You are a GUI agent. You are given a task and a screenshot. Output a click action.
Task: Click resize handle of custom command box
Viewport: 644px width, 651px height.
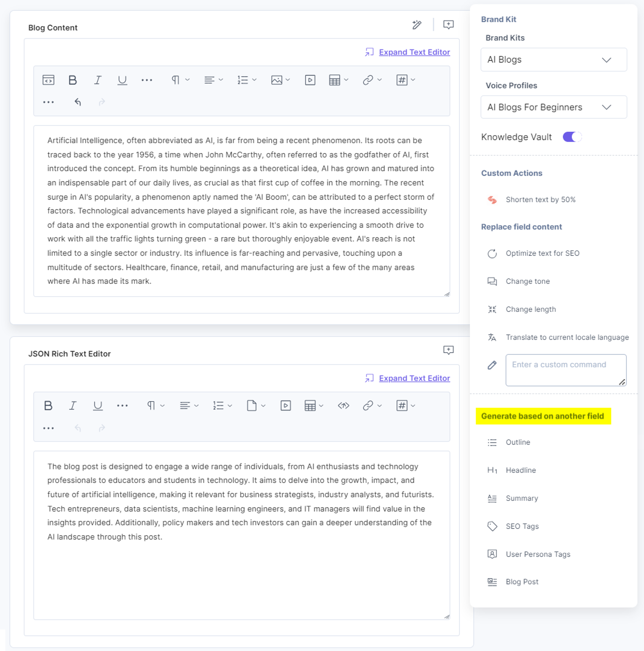[622, 382]
